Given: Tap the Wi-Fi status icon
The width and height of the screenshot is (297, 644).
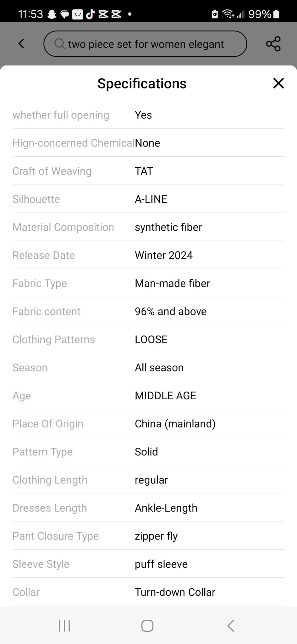Looking at the screenshot, I should click(x=228, y=14).
